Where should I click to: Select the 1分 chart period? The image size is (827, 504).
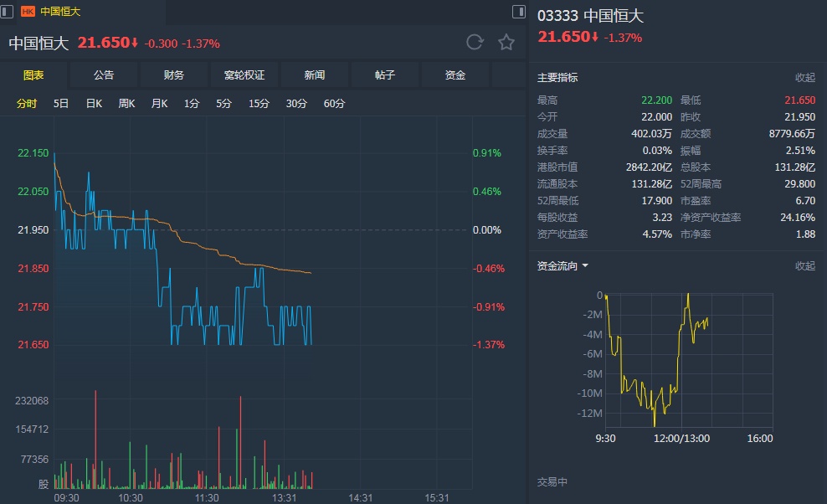pyautogui.click(x=192, y=104)
